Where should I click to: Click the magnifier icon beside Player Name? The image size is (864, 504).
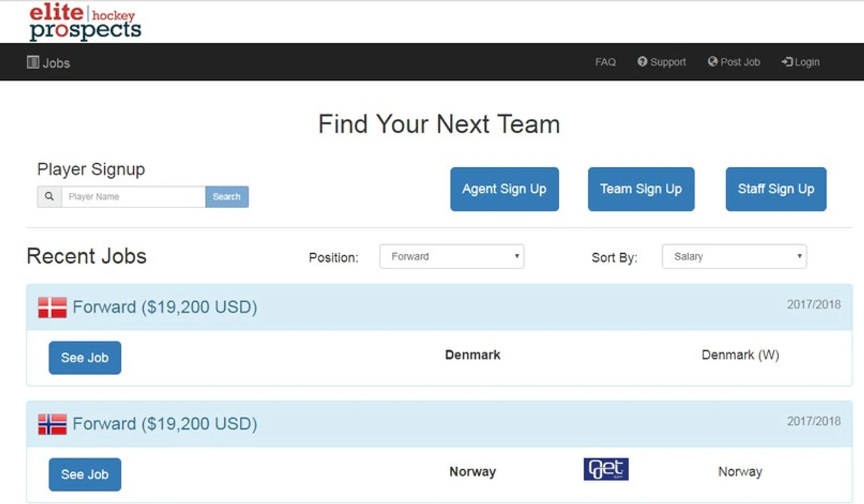tap(49, 196)
